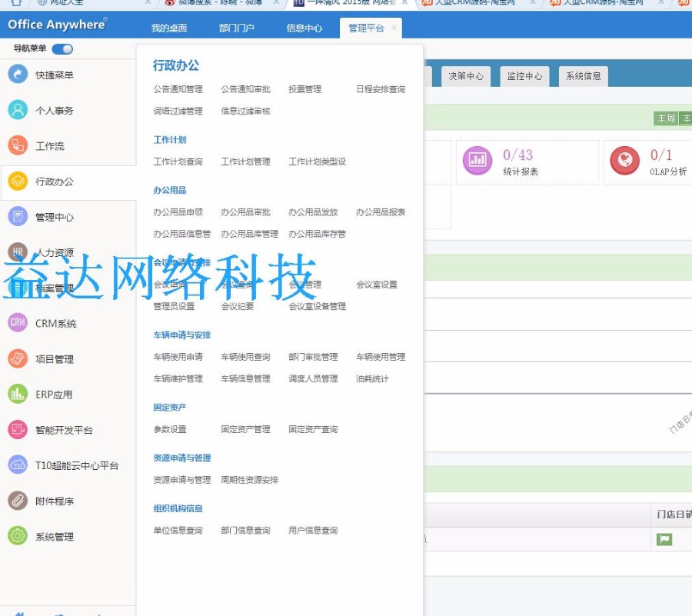Select the 工作流 sidebar icon
This screenshot has width=692, height=616.
18,145
